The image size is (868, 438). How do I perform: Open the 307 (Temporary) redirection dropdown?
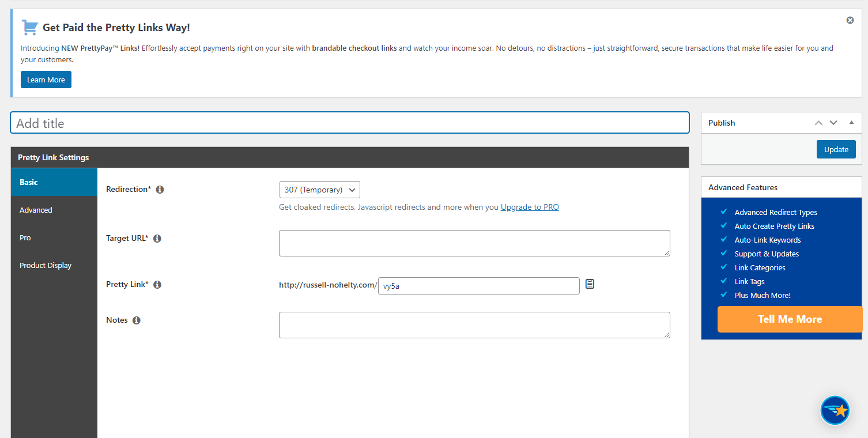(x=320, y=190)
